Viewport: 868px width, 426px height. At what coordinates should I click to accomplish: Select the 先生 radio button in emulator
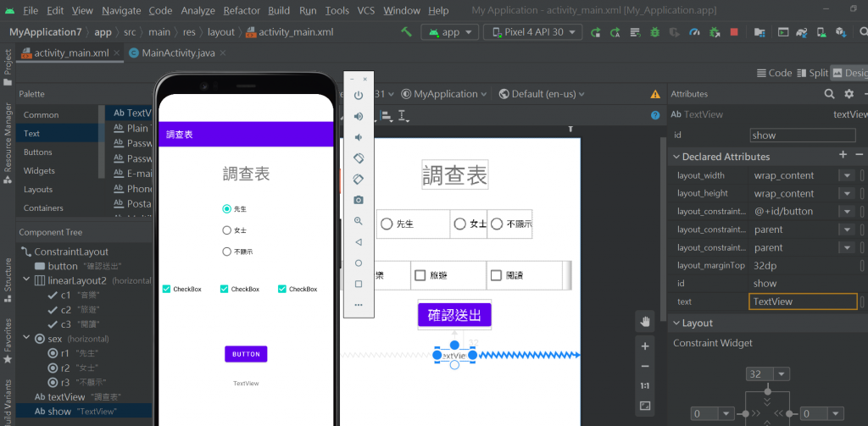point(234,209)
